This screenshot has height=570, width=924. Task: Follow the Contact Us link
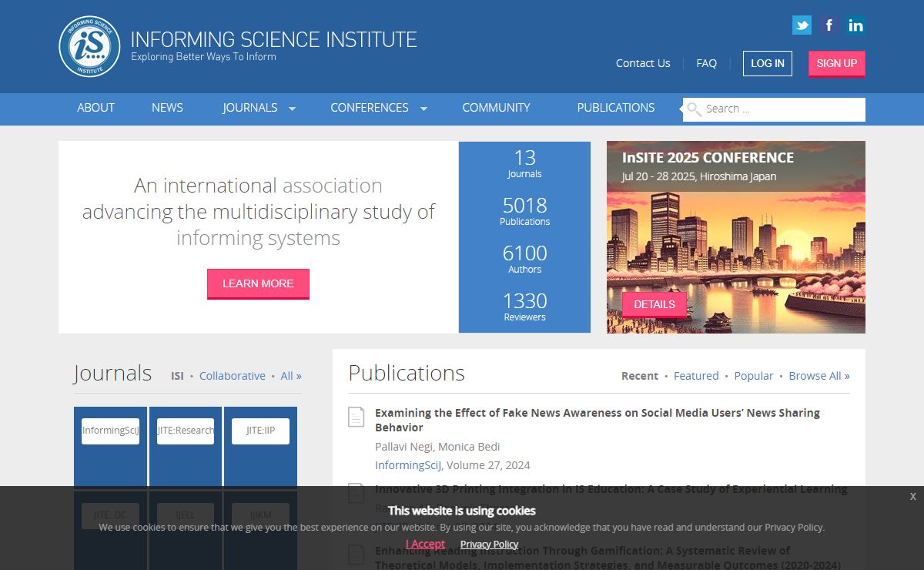coord(643,63)
